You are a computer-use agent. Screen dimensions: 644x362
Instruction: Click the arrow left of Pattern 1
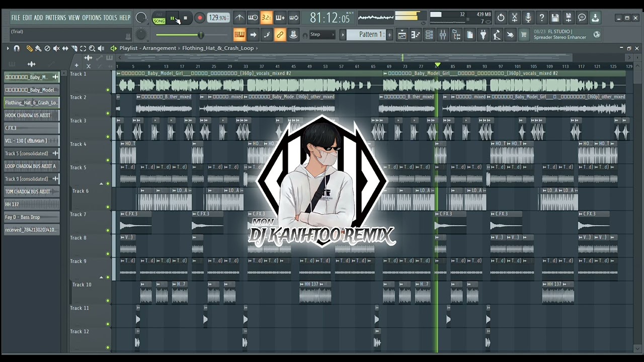(343, 35)
